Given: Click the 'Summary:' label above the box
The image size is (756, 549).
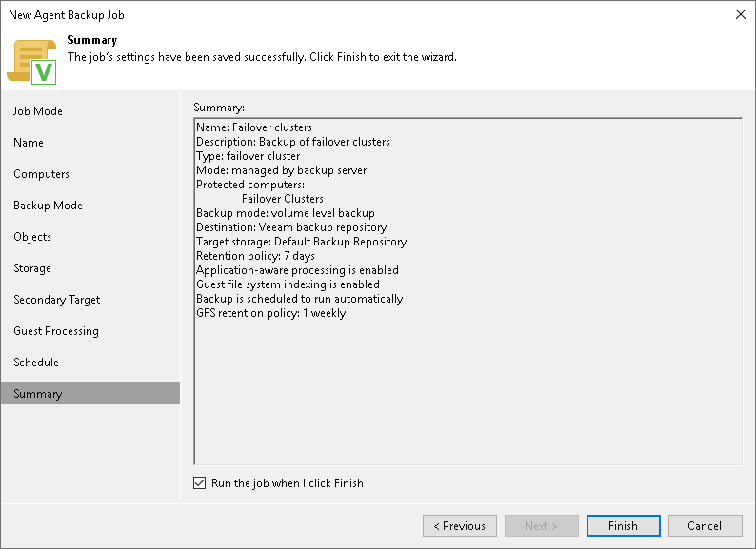Looking at the screenshot, I should pyautogui.click(x=219, y=107).
